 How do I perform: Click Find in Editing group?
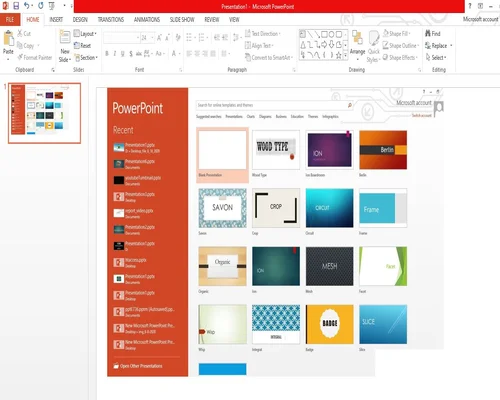pyautogui.click(x=433, y=33)
